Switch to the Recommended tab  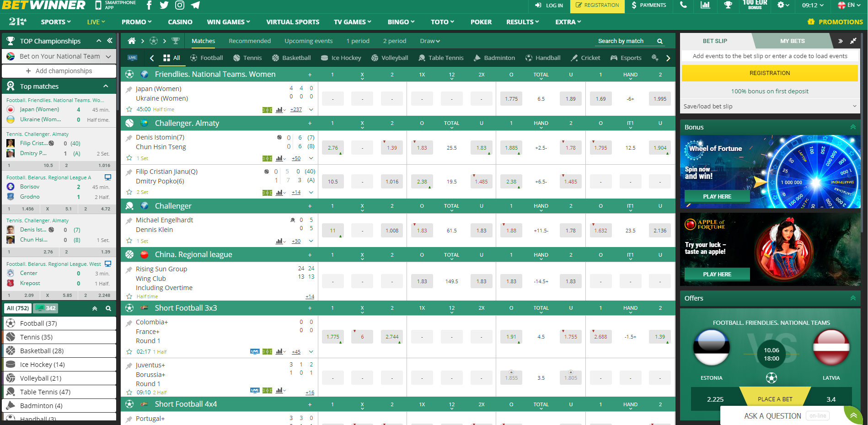click(x=250, y=41)
